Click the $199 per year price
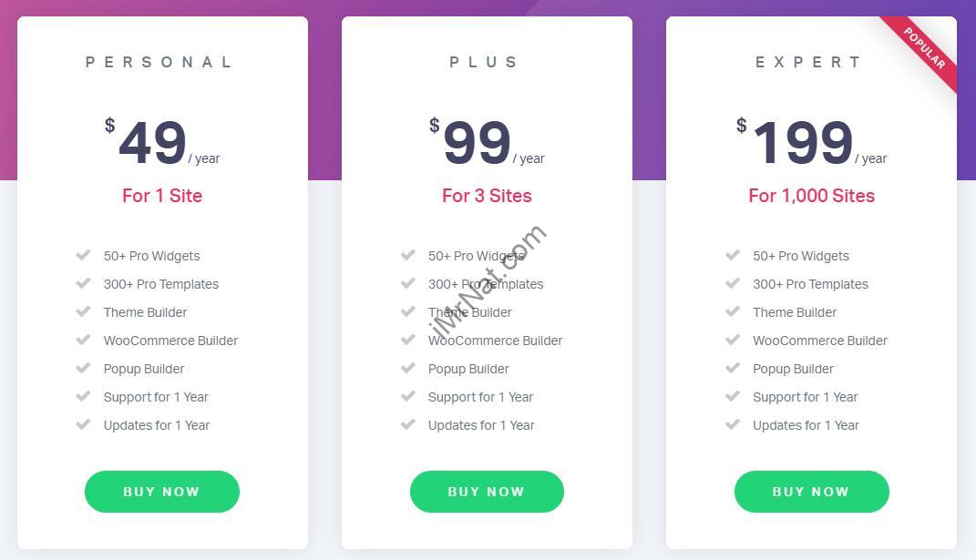Image resolution: width=976 pixels, height=560 pixels. coord(812,142)
